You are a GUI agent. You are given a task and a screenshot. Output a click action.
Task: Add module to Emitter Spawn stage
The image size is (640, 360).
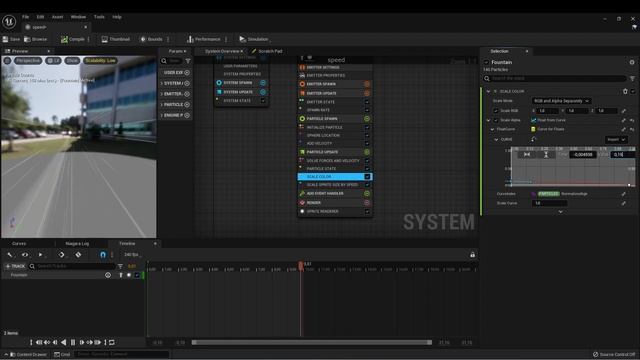click(x=367, y=84)
